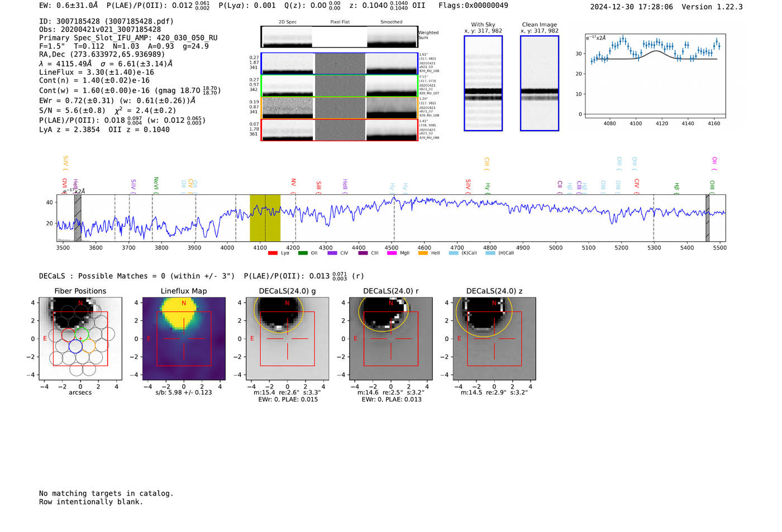Click the DECaLS Possible Matches = 0 line
This screenshot has height=532, width=782.
pyautogui.click(x=137, y=276)
